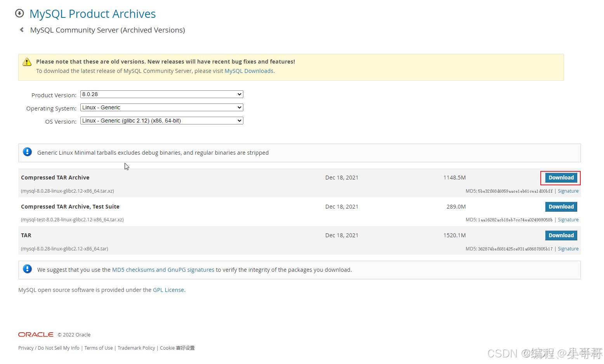The image size is (604, 364).
Task: Click the download circle icon beside MySQL Product Archives
Action: point(19,14)
